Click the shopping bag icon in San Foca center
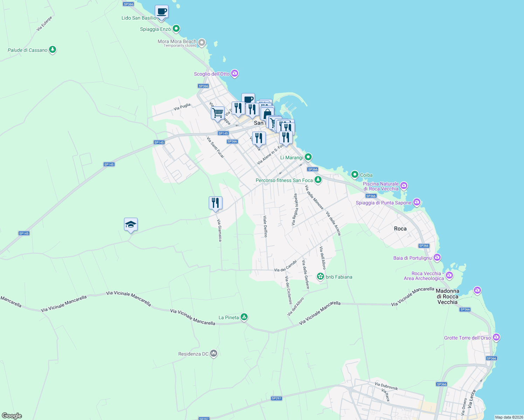Screen dimensions: 524x420 coord(267,113)
